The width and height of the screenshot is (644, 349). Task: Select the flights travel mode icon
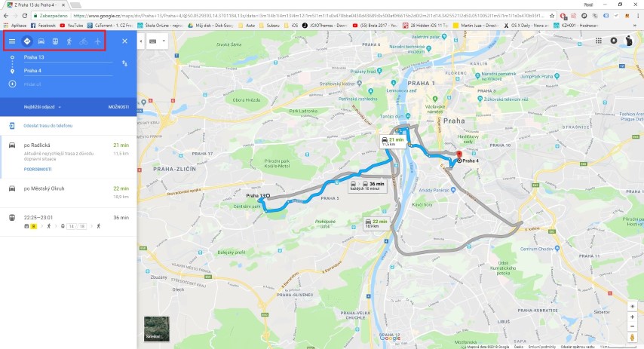pyautogui.click(x=97, y=41)
